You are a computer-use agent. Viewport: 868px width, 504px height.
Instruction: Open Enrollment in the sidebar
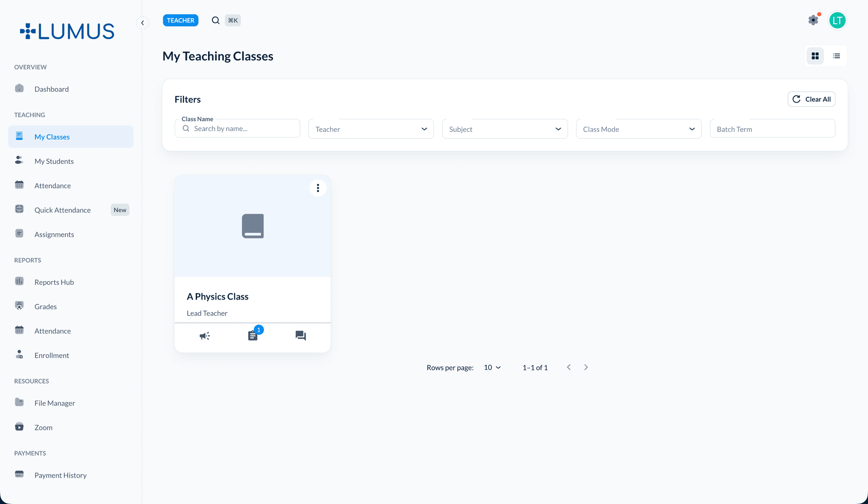pos(71,355)
